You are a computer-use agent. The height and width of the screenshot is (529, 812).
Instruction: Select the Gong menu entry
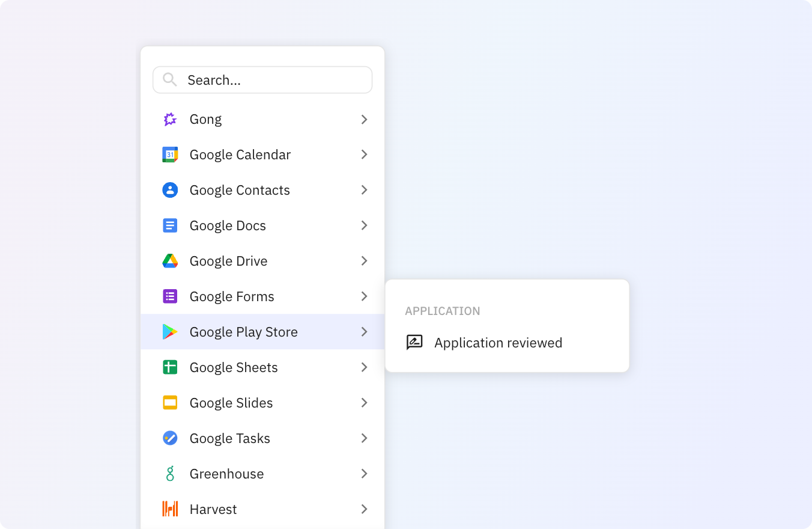click(262, 120)
